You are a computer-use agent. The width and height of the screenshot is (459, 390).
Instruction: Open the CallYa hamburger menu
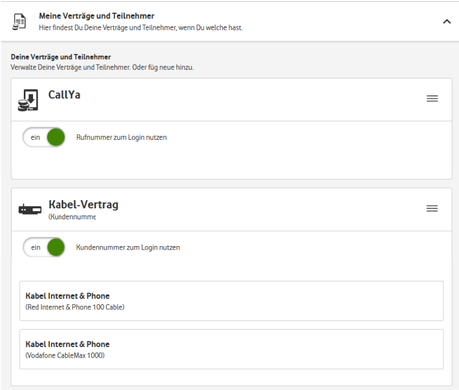click(432, 98)
